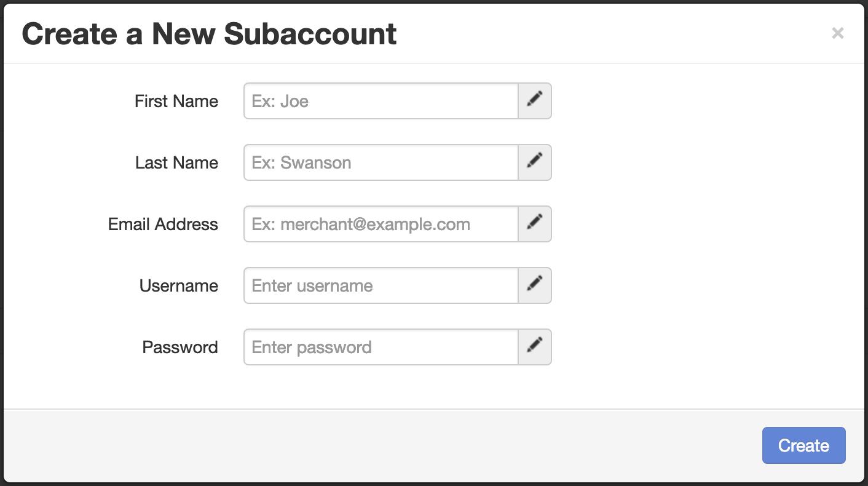Activate the edit pencil on the password row
The height and width of the screenshot is (486, 868).
point(534,347)
